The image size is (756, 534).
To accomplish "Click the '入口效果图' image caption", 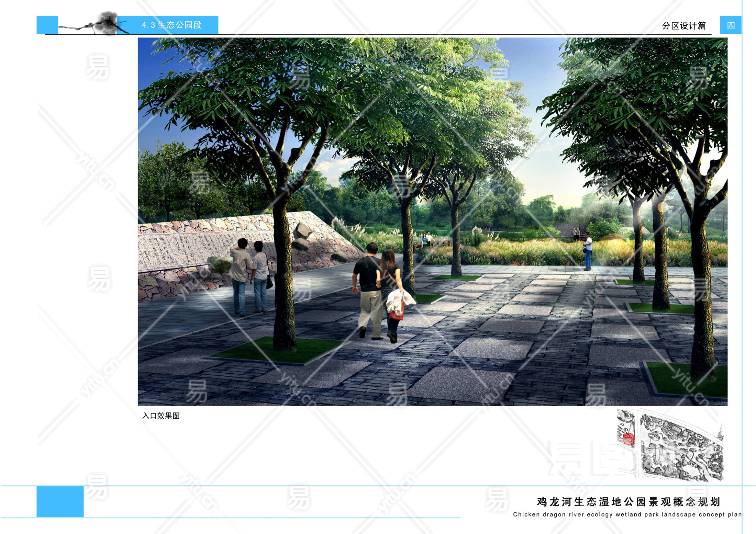I will point(161,416).
